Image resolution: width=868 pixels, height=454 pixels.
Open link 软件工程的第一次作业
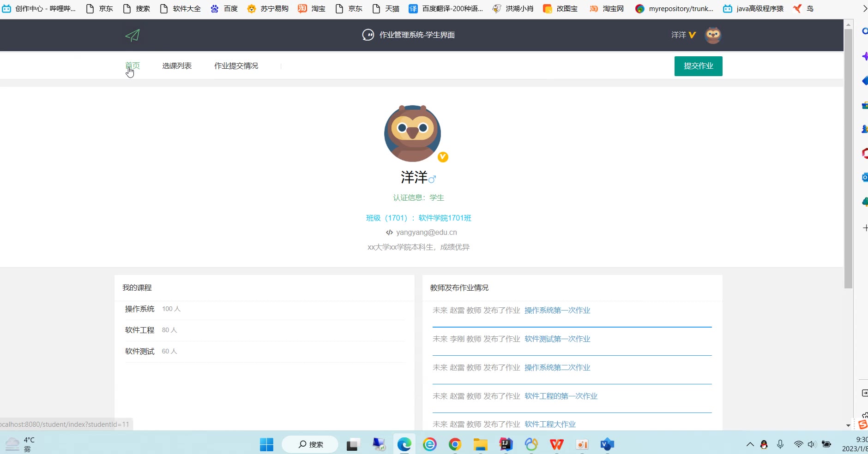pos(561,396)
